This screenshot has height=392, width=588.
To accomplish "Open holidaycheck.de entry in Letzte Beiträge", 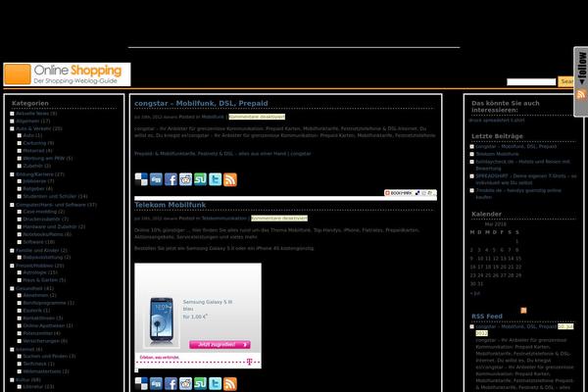I will pyautogui.click(x=523, y=165).
